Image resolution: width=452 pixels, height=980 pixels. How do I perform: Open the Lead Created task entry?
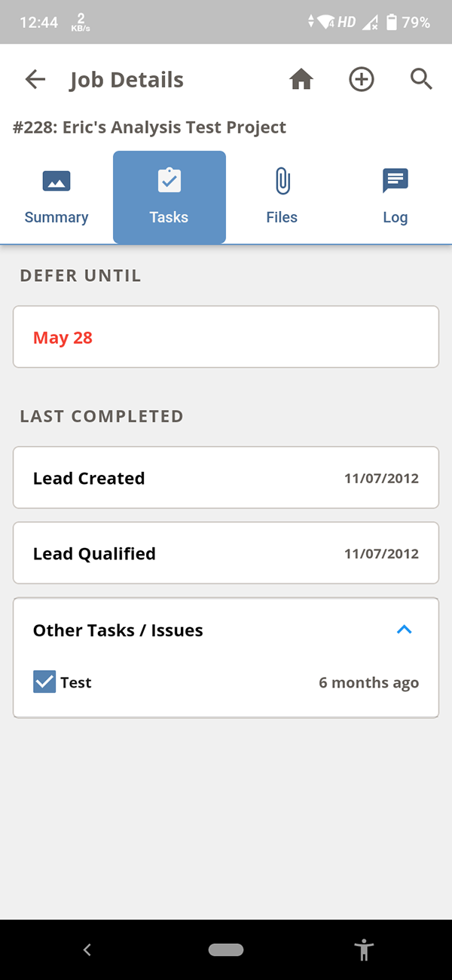[226, 477]
